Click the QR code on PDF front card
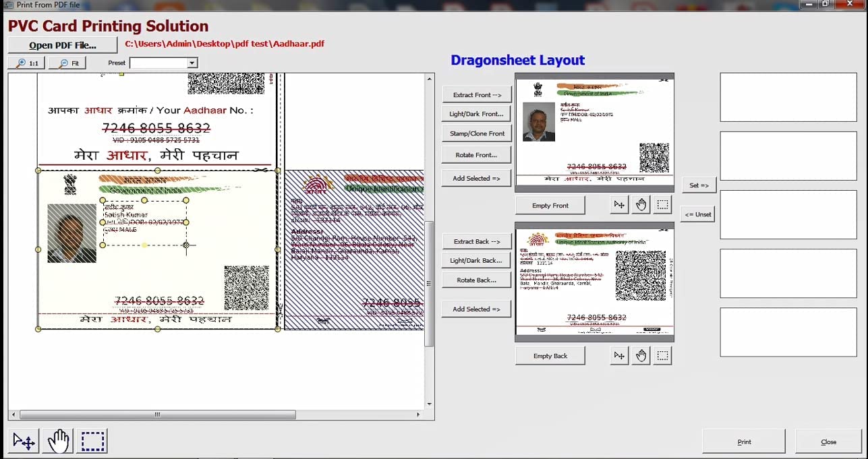Screen dimensions: 868x459 246,288
